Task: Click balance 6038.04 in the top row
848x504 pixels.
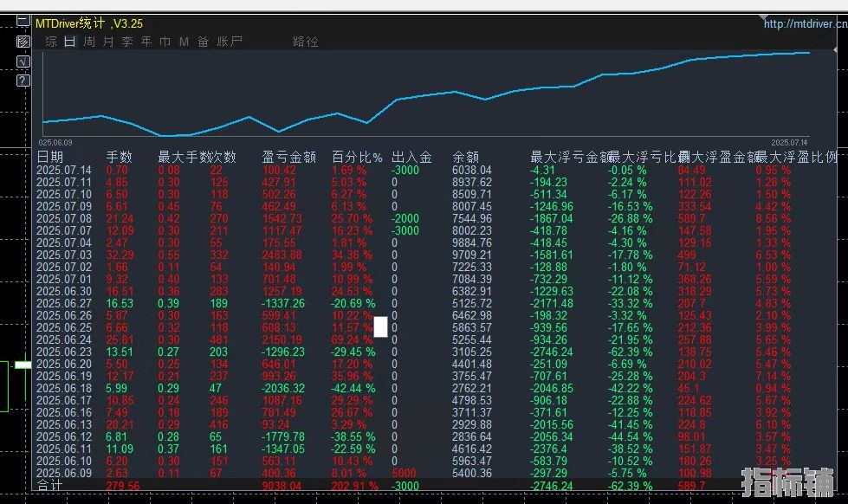Action: 472,170
